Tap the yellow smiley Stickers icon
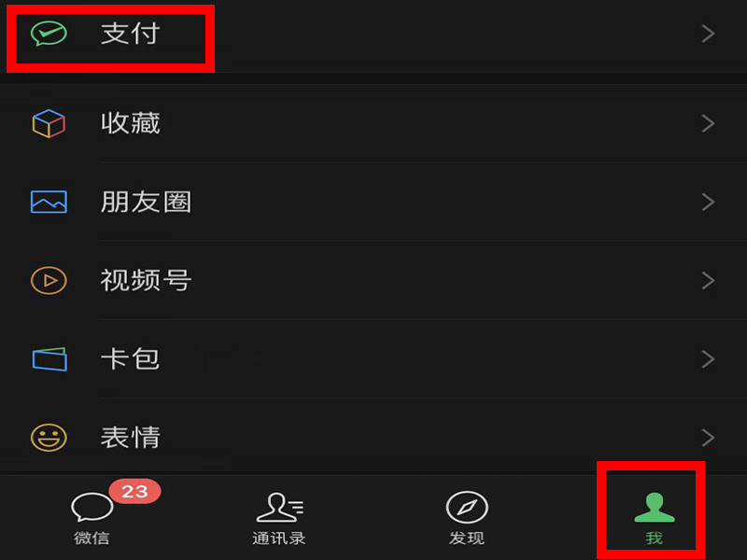The width and height of the screenshot is (747, 560). point(49,437)
